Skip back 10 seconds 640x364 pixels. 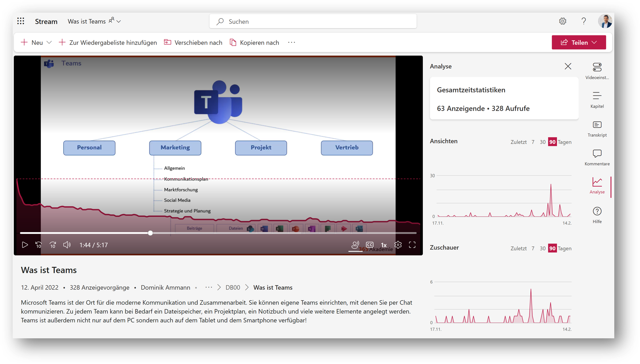point(39,245)
